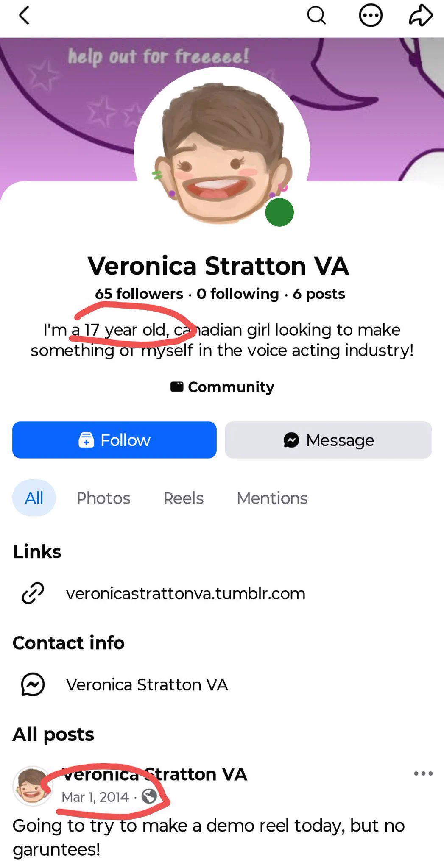Click the Mar 1, 2014 post date
Viewport: 444px width, 868px height.
95,797
